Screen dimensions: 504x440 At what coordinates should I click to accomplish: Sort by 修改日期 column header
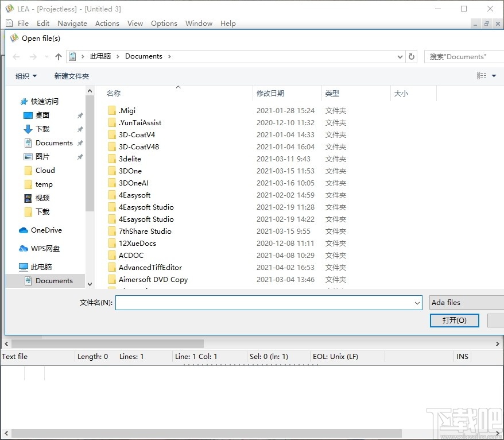pyautogui.click(x=270, y=93)
